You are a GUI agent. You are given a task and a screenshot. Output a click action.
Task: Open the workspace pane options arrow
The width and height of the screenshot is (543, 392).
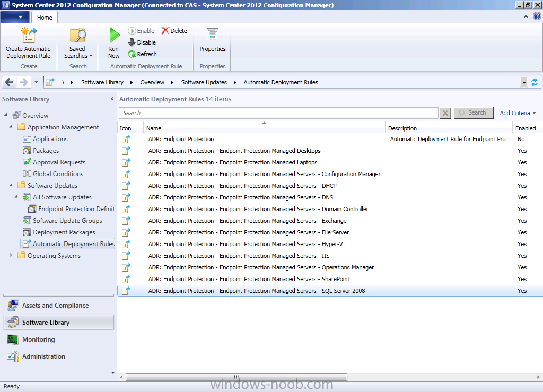113,373
